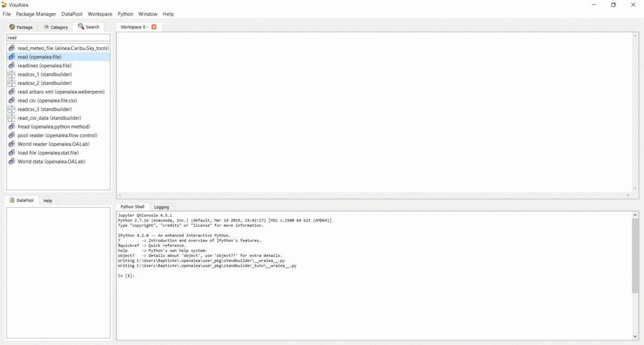Click the read csv (openalea.file.csv) icon
This screenshot has height=345, width=644.
click(11, 100)
